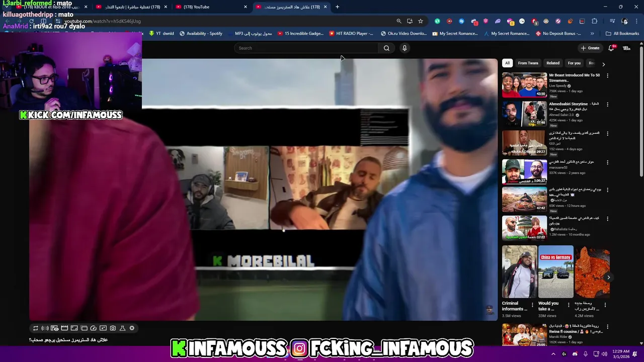
Task: Open the media control music-note icon
Action: 612,21
